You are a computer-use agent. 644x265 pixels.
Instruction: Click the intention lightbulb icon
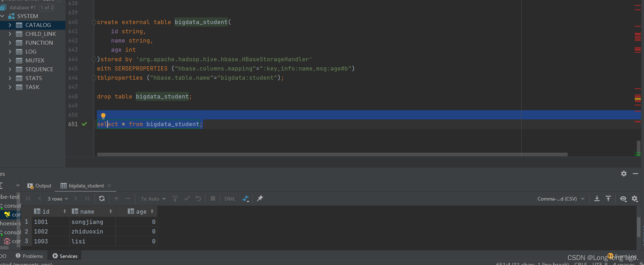[103, 116]
